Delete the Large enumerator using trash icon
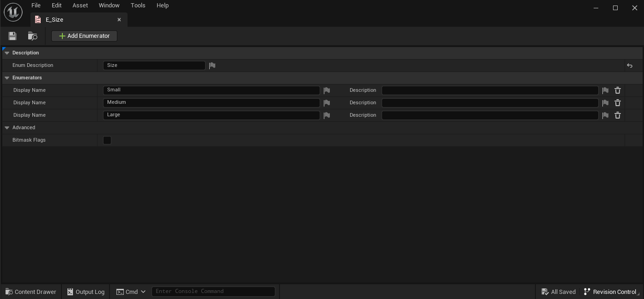The image size is (644, 299). (617, 115)
